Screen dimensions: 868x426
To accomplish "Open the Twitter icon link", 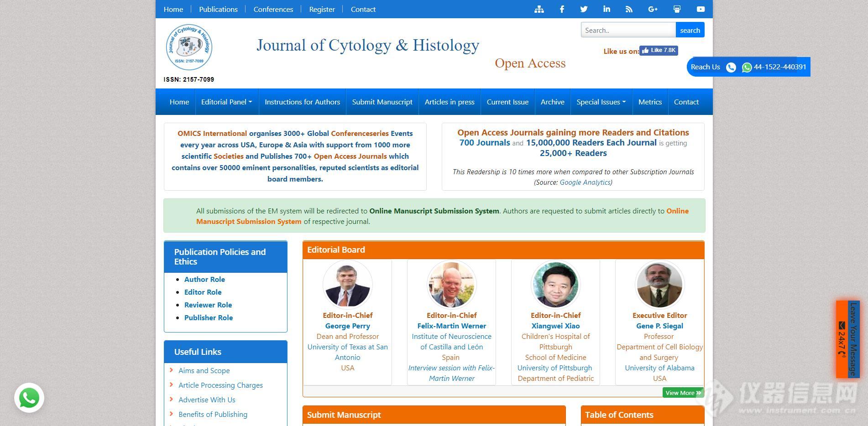I will pyautogui.click(x=584, y=9).
